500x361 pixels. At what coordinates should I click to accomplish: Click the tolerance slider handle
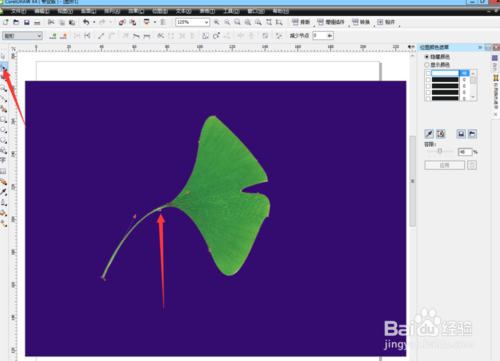(x=440, y=151)
